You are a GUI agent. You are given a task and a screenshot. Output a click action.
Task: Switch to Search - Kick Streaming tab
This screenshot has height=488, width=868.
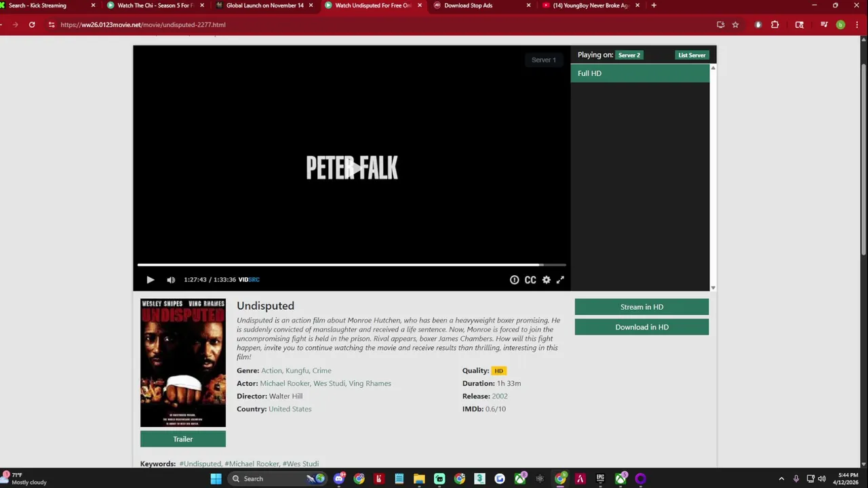tap(47, 5)
